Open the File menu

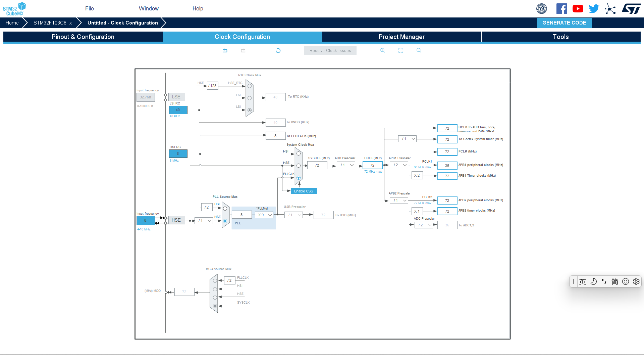click(90, 8)
